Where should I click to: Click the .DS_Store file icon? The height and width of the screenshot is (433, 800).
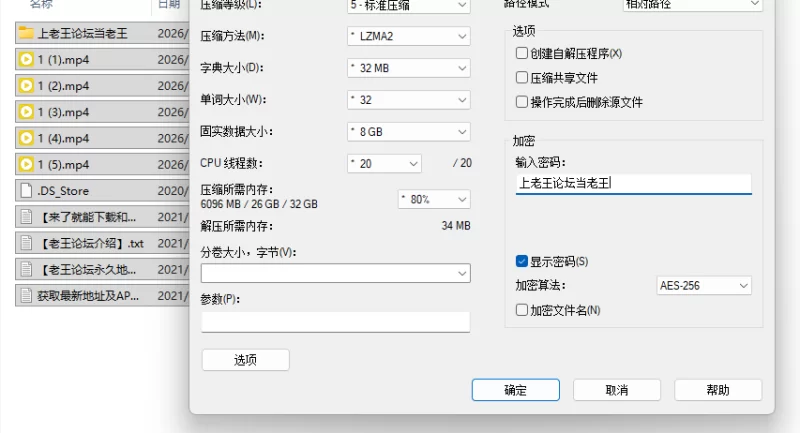[x=26, y=190]
